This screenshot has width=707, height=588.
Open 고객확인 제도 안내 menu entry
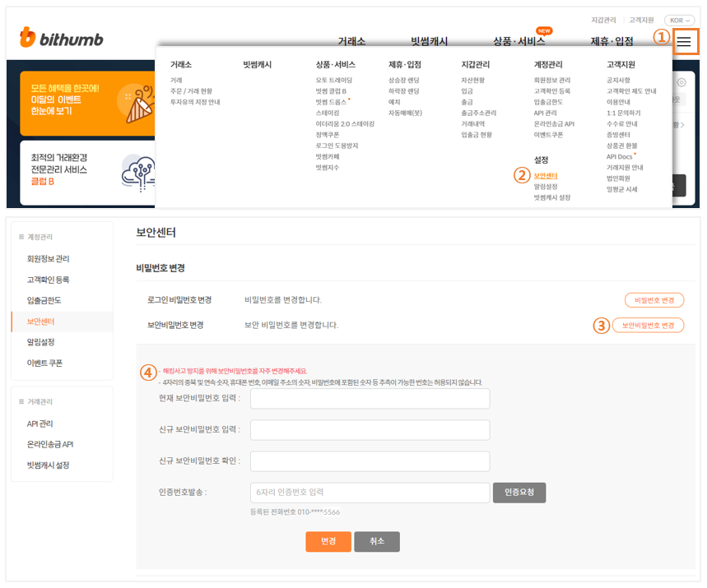[x=631, y=91]
